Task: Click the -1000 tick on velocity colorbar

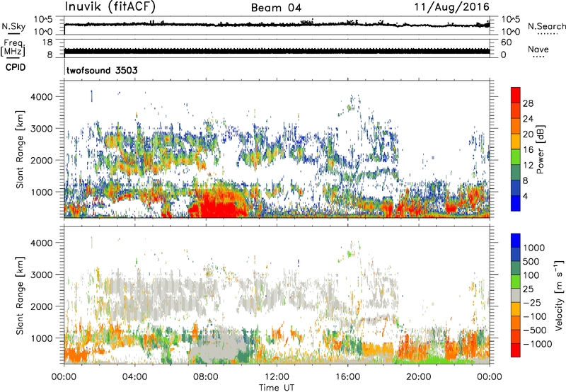Action: tap(537, 344)
